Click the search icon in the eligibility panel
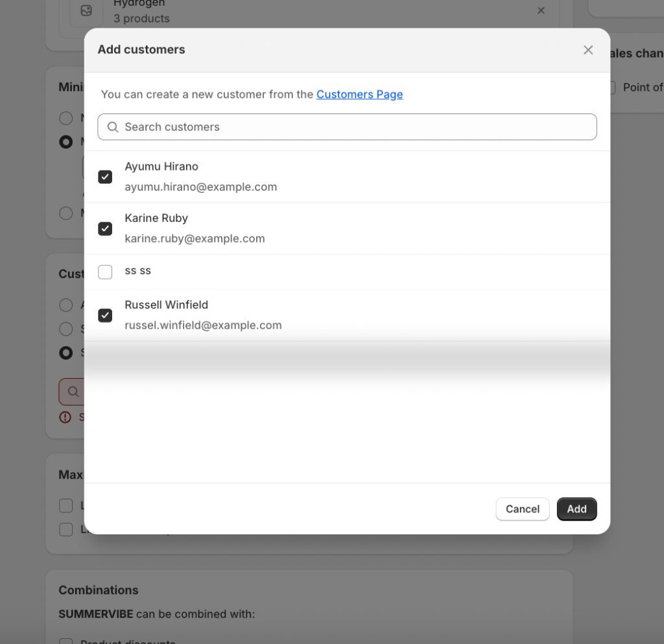664x644 pixels. click(x=73, y=392)
